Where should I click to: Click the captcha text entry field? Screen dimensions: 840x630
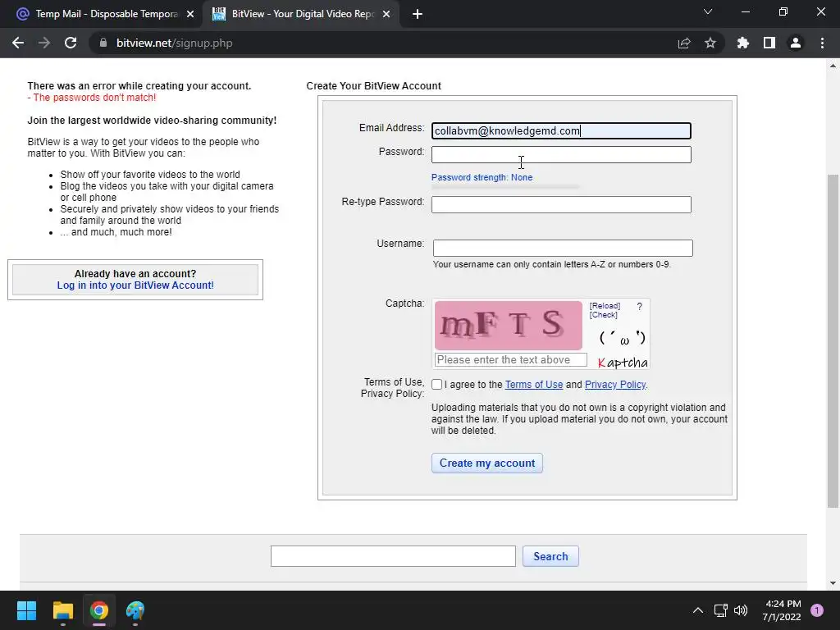pos(511,360)
